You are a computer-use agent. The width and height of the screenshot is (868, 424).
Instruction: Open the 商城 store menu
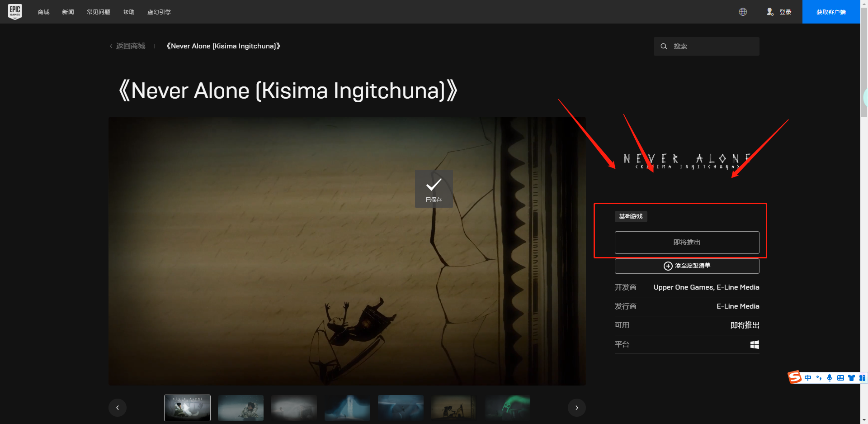(x=44, y=12)
